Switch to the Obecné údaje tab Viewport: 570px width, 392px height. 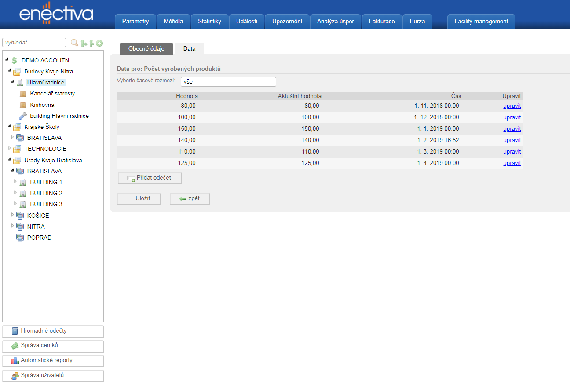coord(146,49)
